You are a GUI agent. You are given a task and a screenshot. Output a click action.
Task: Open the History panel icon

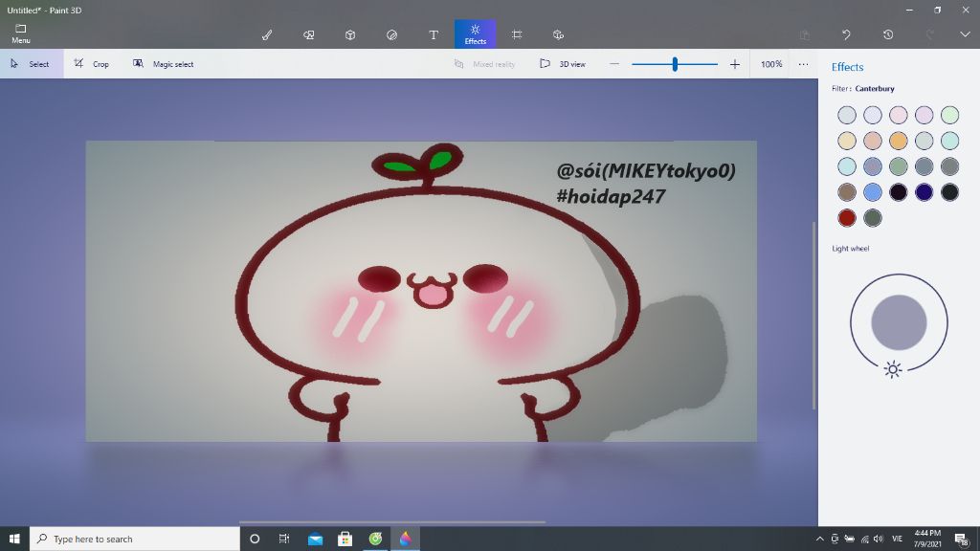[x=888, y=35]
